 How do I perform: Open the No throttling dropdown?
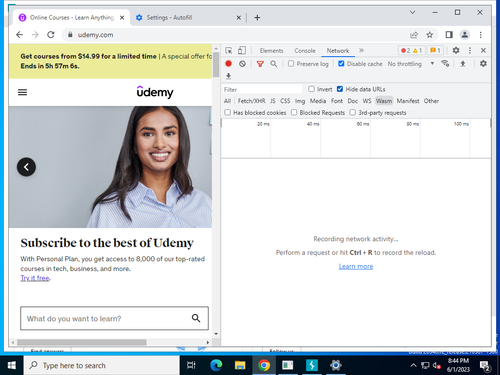pos(411,64)
